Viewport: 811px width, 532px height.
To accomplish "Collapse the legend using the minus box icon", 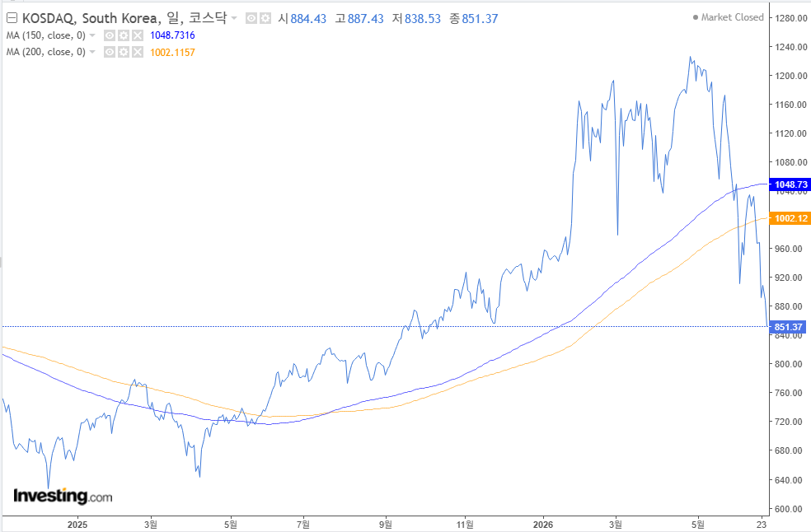I will click(x=12, y=19).
